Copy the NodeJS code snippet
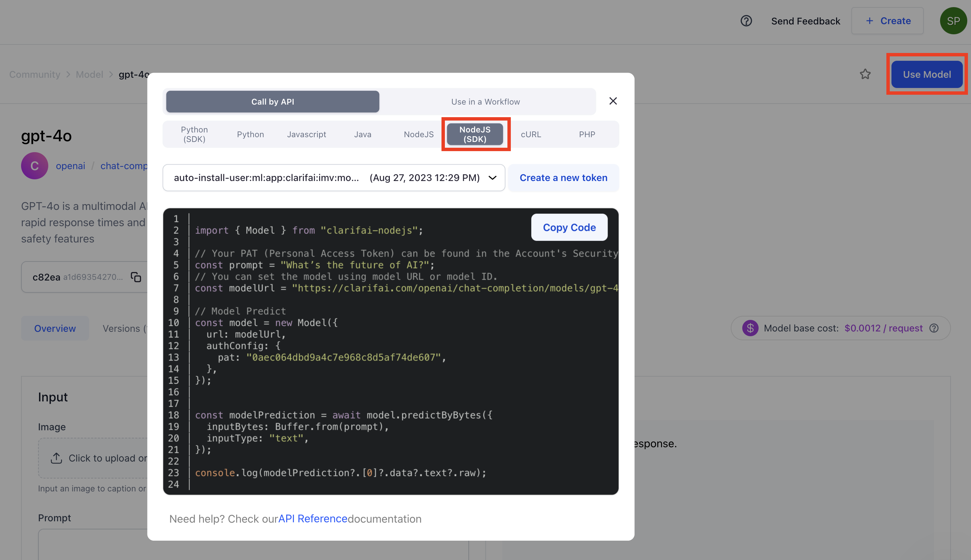Image resolution: width=971 pixels, height=560 pixels. point(569,227)
